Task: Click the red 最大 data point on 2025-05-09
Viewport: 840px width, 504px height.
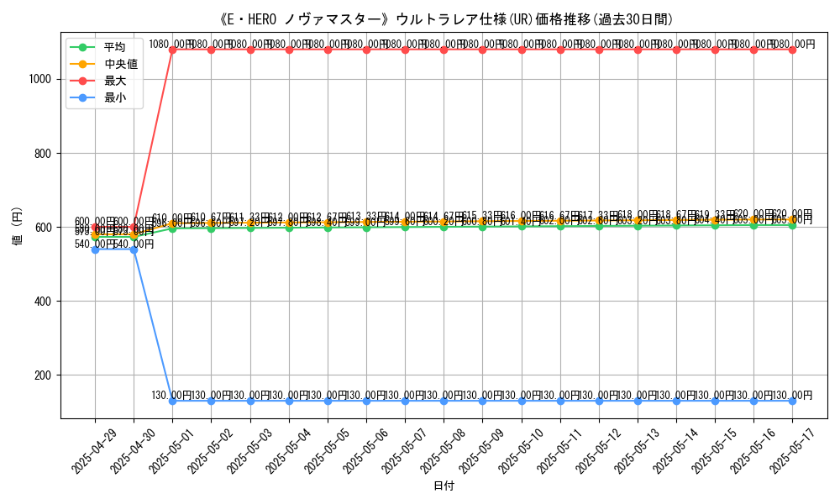Action: pyautogui.click(x=483, y=50)
